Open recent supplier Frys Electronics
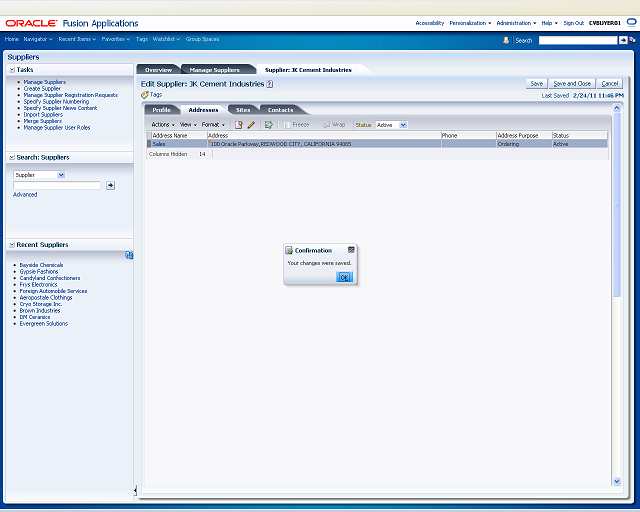This screenshot has height=512, width=640. point(38,285)
